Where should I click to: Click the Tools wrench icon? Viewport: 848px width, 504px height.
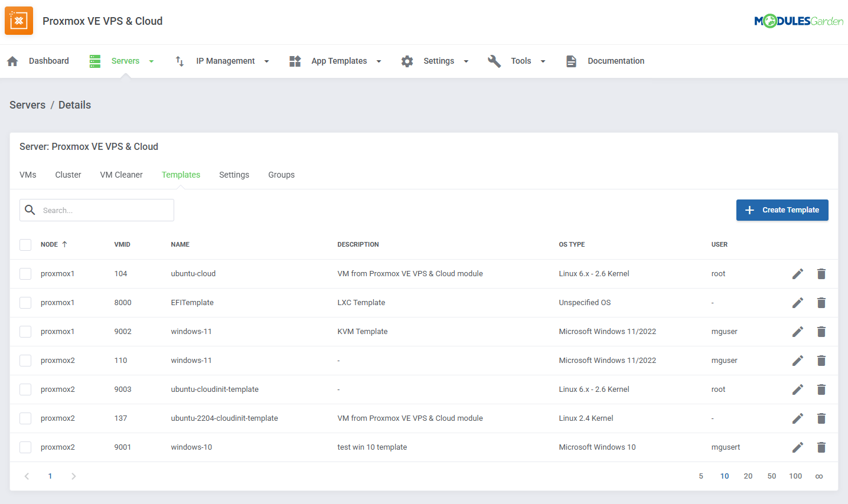pyautogui.click(x=494, y=61)
